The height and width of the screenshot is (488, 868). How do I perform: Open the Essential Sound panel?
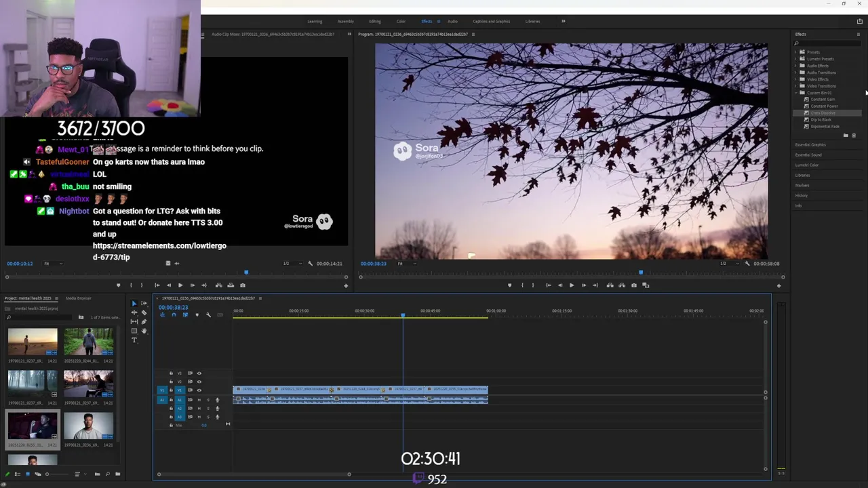[808, 155]
